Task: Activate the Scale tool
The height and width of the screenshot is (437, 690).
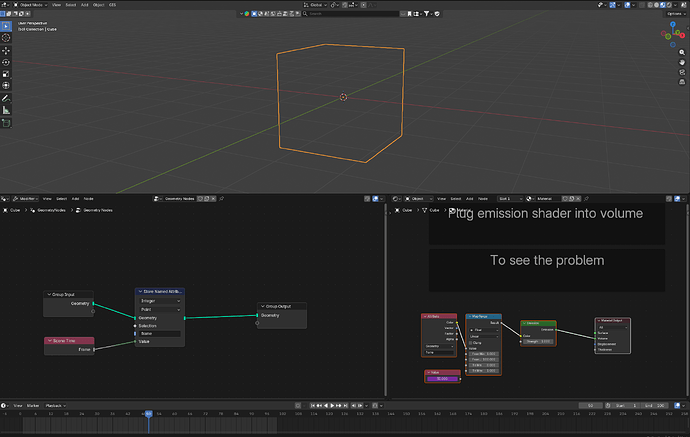Action: (6, 74)
